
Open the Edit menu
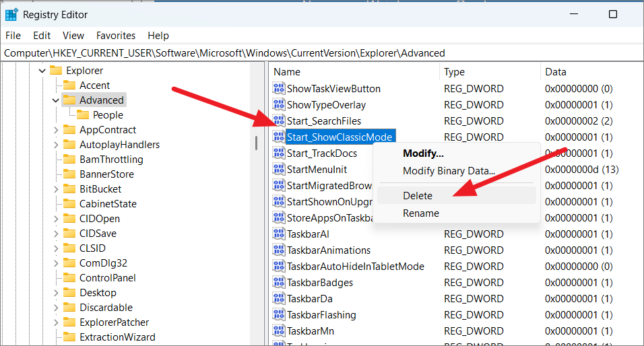(x=42, y=36)
